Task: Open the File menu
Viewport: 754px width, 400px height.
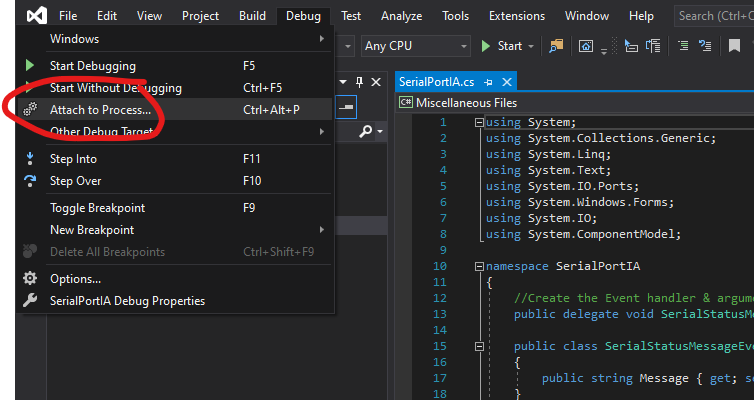Action: (x=68, y=16)
